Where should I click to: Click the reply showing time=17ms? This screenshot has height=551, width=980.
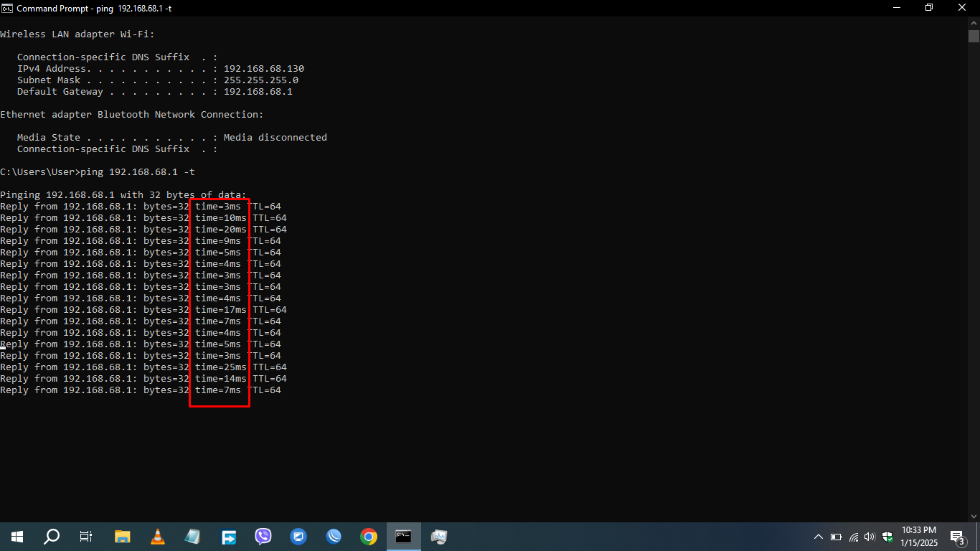click(x=143, y=310)
